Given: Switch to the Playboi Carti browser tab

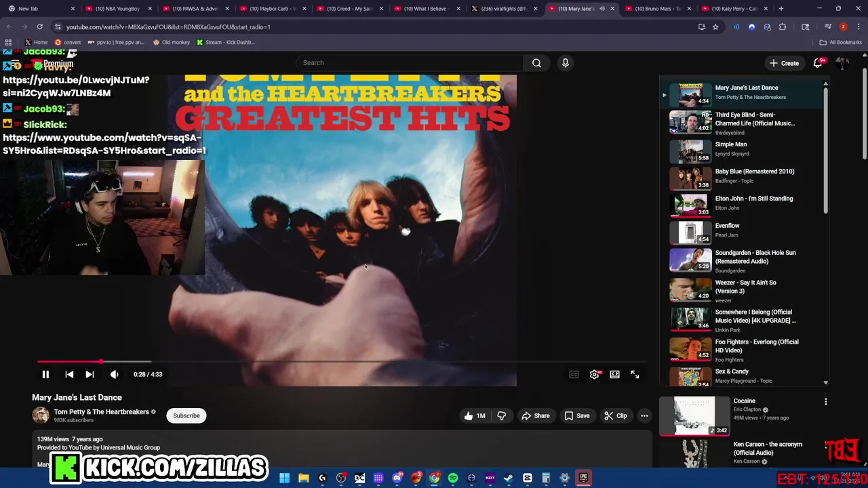Looking at the screenshot, I should pyautogui.click(x=272, y=9).
